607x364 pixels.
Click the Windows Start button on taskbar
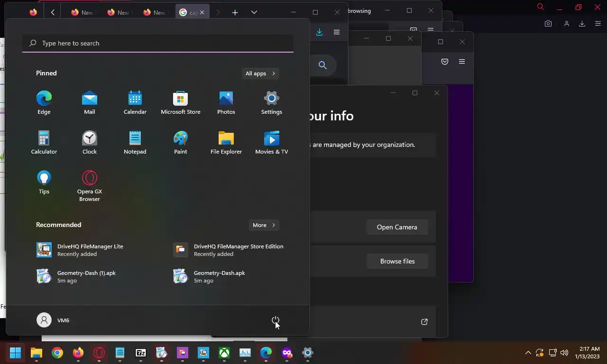[16, 353]
